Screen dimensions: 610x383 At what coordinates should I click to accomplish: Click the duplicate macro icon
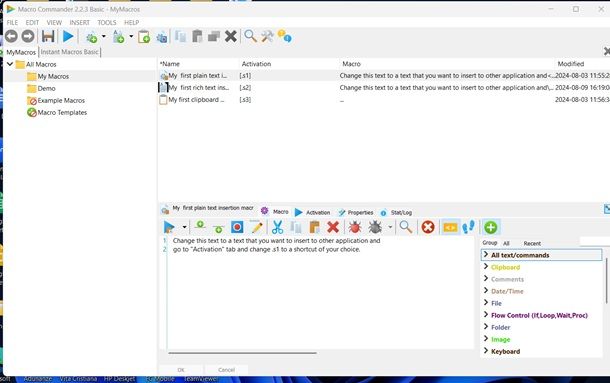pyautogui.click(x=214, y=37)
